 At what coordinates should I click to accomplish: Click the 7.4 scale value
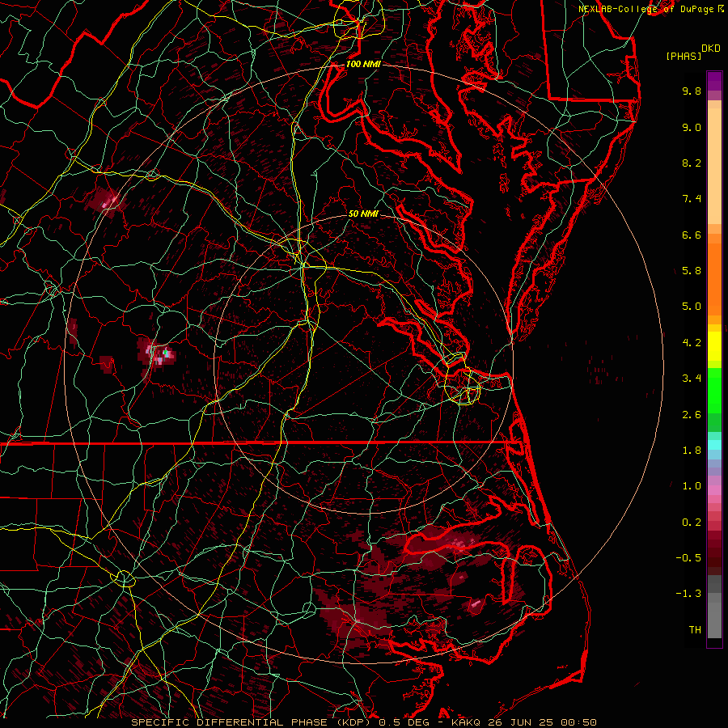pyautogui.click(x=692, y=199)
